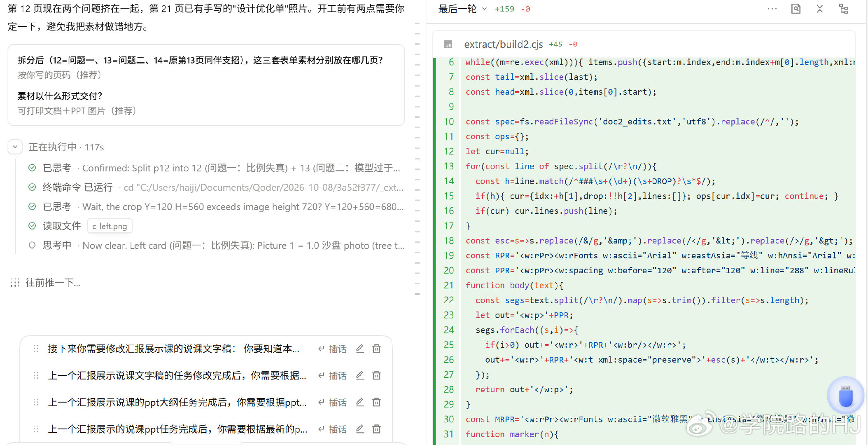Grab drag handle of ppt大纲任务 message
The width and height of the screenshot is (868, 445).
(x=36, y=403)
